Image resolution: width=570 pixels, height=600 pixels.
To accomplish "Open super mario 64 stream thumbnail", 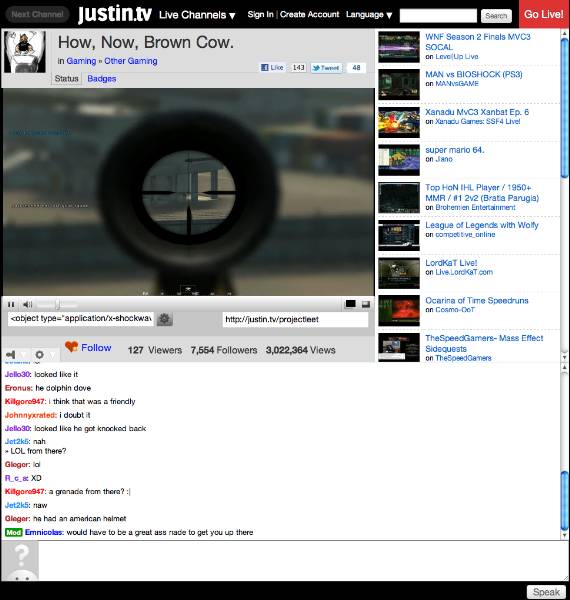I will (399, 160).
